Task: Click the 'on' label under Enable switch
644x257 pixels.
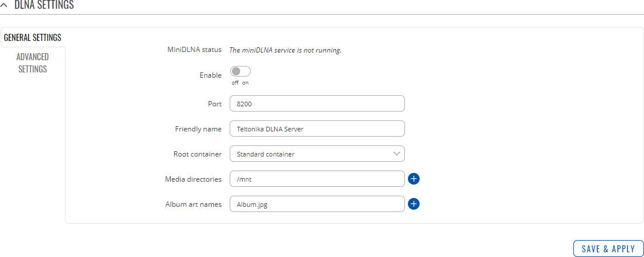Action: (x=245, y=83)
